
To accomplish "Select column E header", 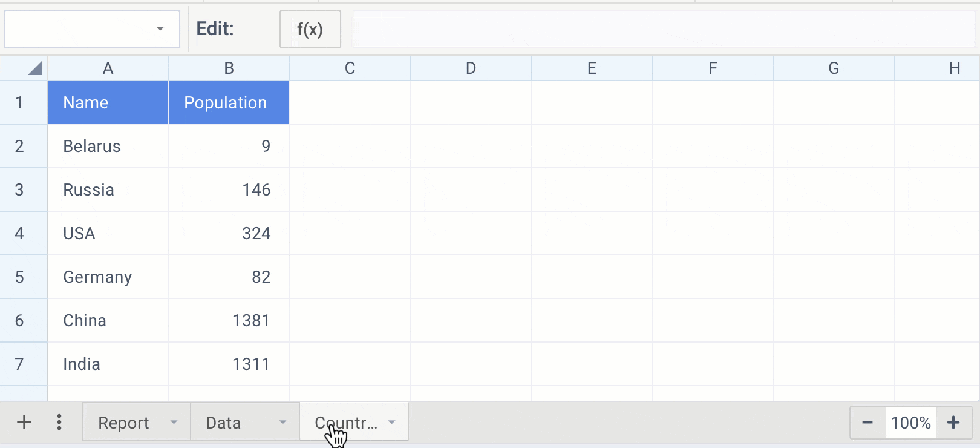I will [592, 68].
